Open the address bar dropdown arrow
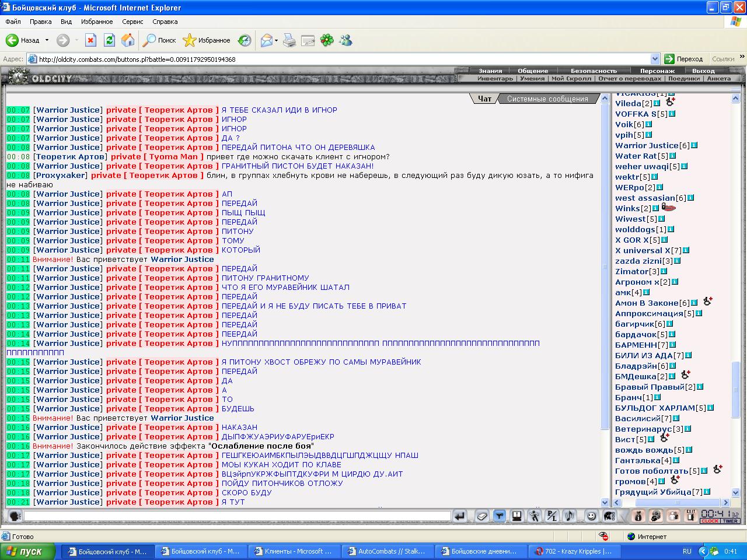 tap(655, 59)
